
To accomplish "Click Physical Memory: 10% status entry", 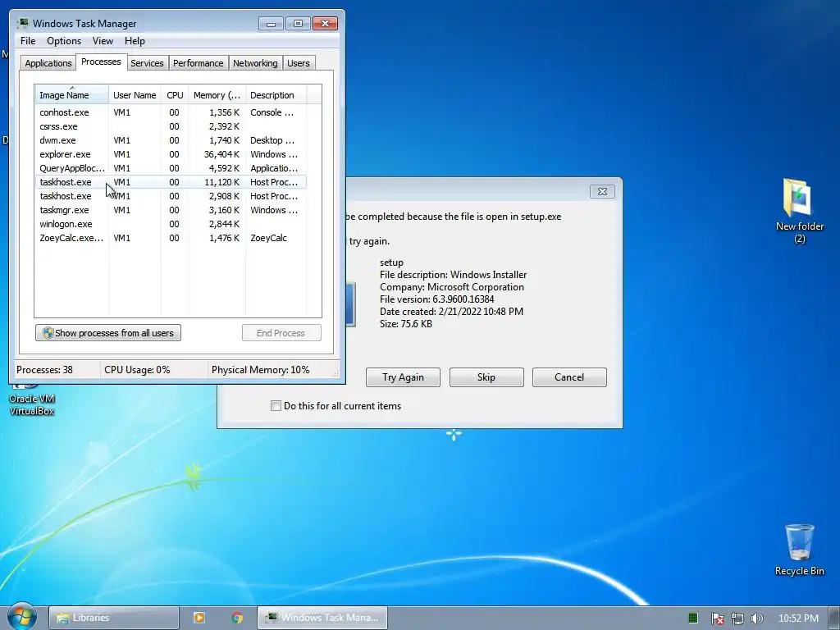I will [260, 370].
